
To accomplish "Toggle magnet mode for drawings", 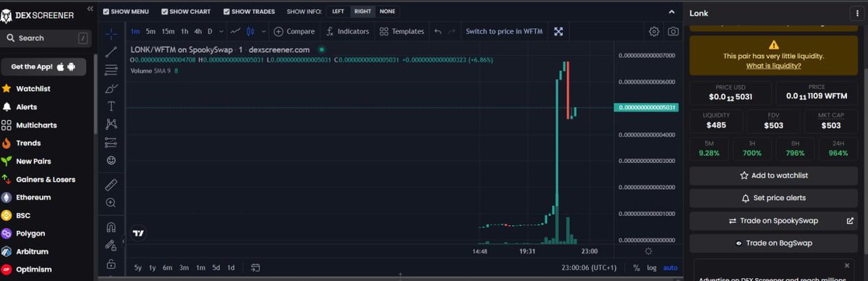I will click(111, 227).
